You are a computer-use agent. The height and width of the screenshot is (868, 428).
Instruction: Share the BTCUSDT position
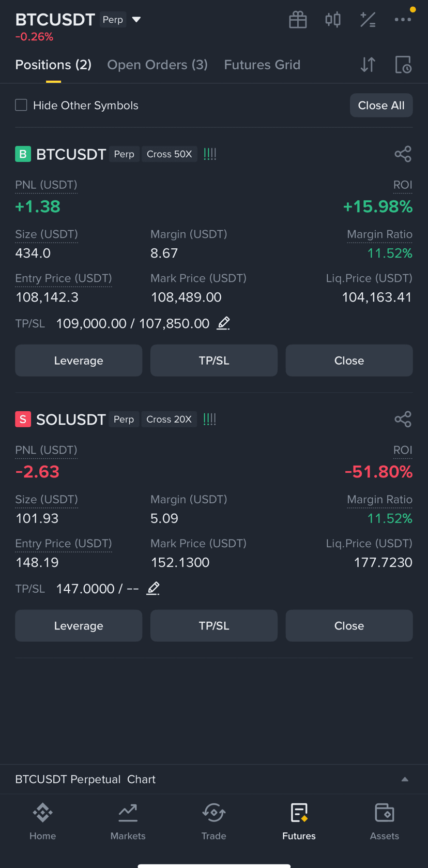pyautogui.click(x=403, y=154)
